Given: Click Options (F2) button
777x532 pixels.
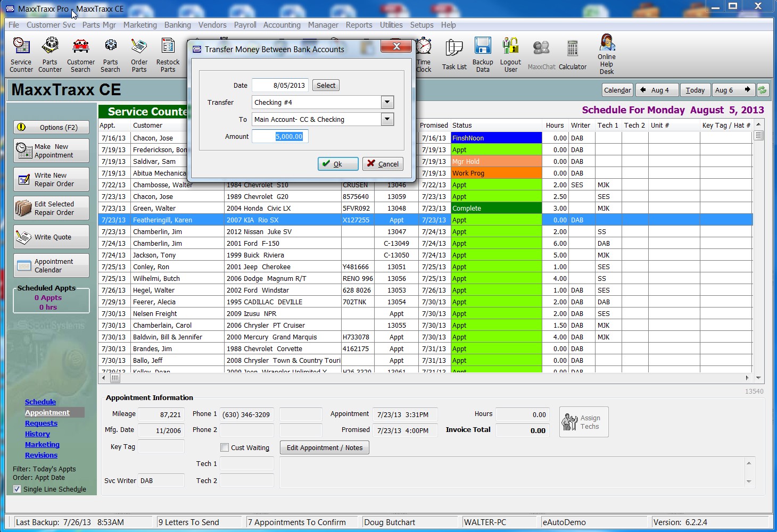Looking at the screenshot, I should [x=51, y=127].
